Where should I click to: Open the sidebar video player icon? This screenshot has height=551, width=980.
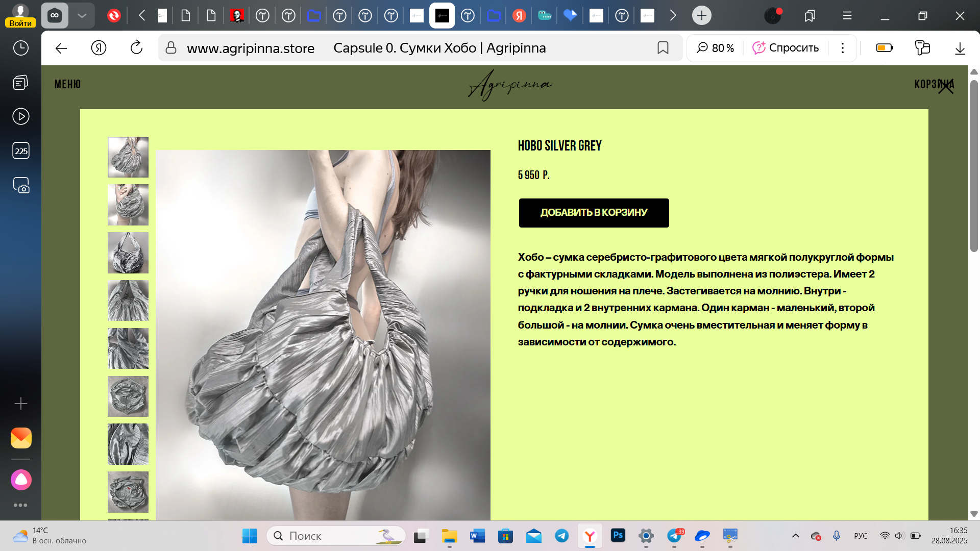point(20,116)
